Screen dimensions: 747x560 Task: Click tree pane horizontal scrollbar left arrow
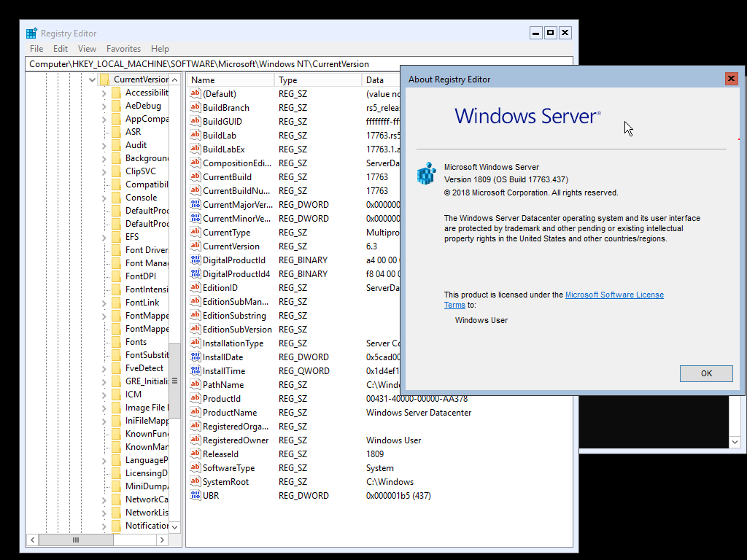tap(32, 540)
